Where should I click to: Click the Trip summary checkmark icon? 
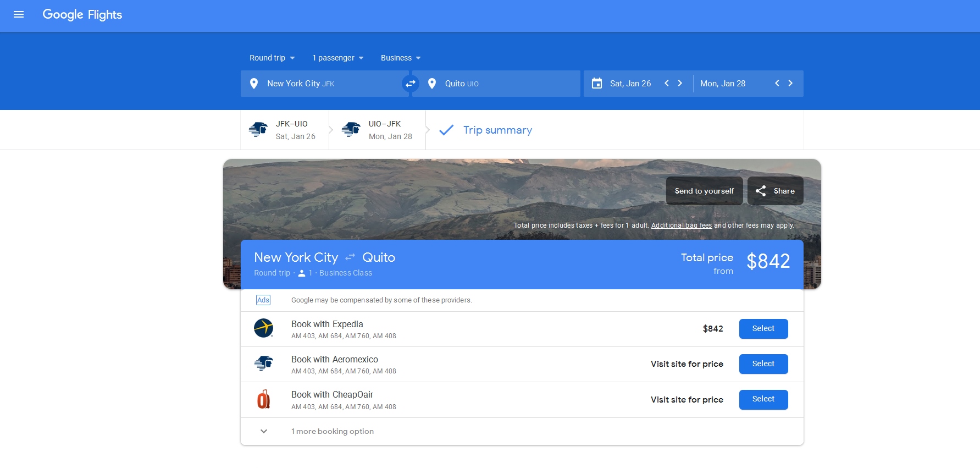coord(446,130)
